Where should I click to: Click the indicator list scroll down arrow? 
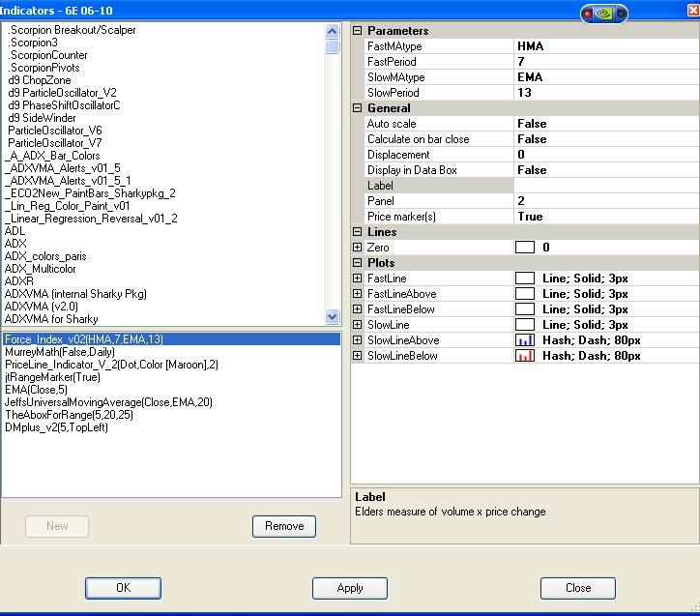pyautogui.click(x=332, y=316)
